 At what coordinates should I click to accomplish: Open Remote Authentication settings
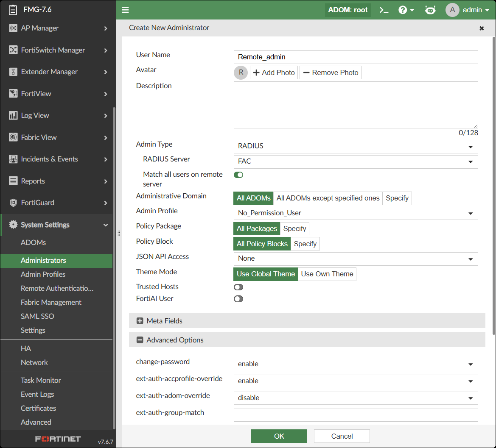[x=57, y=288]
